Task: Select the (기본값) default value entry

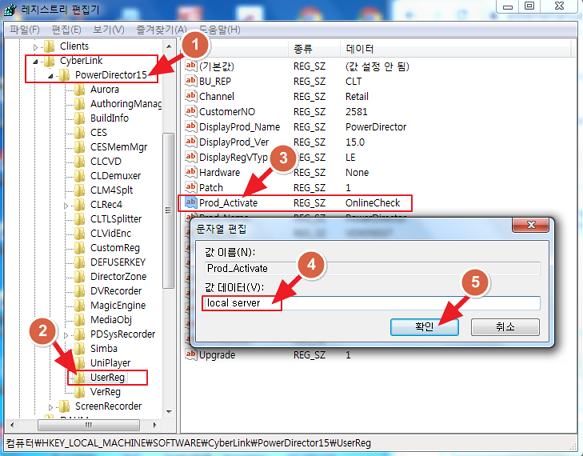Action: coord(216,67)
